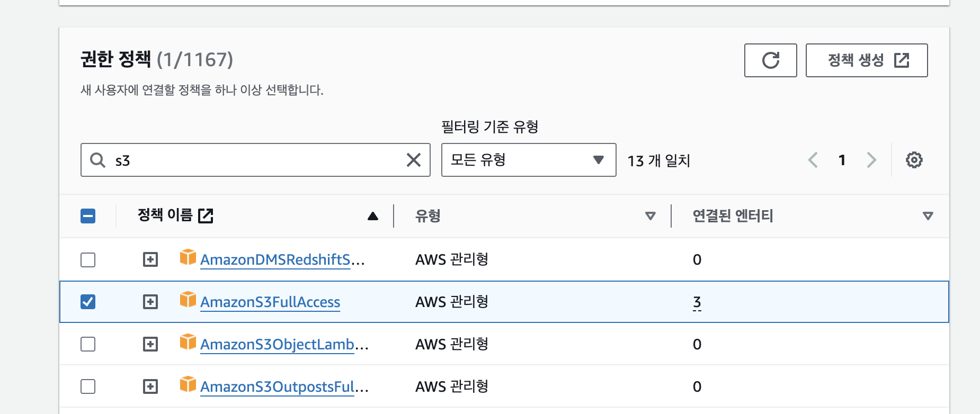Open table preferences gear icon
The image size is (980, 414).
(x=914, y=160)
